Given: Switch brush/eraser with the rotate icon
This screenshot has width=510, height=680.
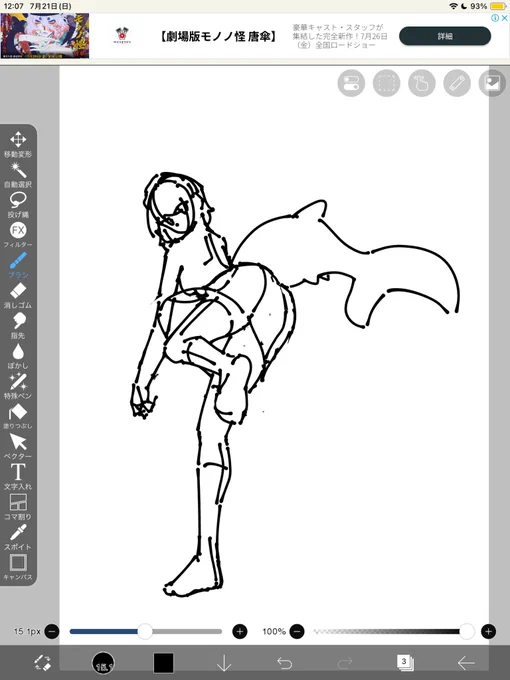Looking at the screenshot, I should (42, 663).
